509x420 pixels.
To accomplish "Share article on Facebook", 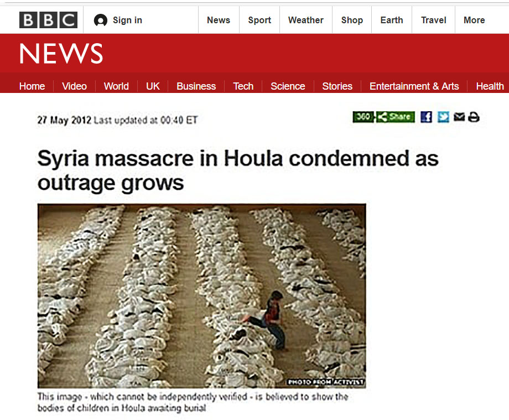I will pyautogui.click(x=426, y=117).
